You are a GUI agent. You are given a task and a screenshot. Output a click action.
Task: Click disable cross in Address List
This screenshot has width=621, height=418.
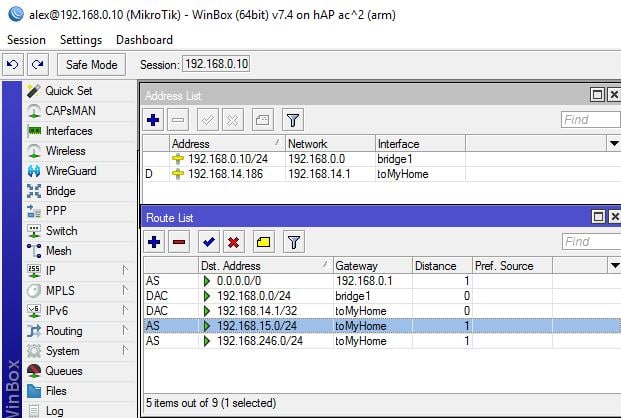coord(233,120)
